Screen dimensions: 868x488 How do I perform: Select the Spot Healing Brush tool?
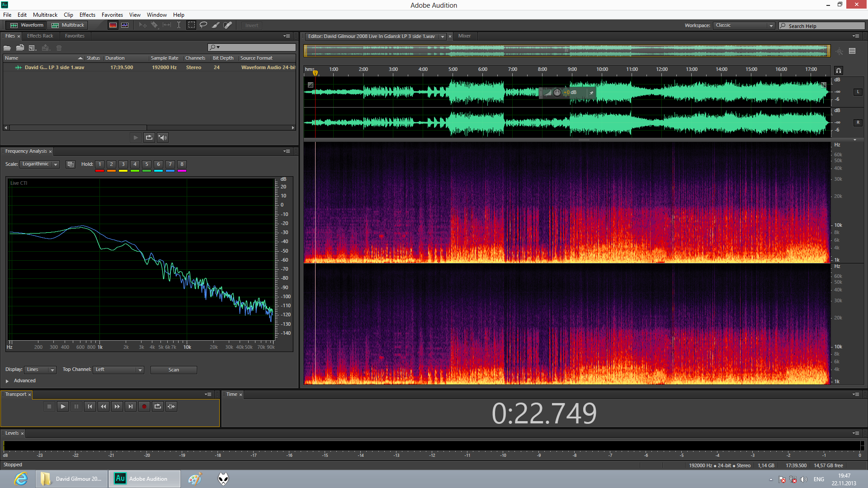pos(228,25)
